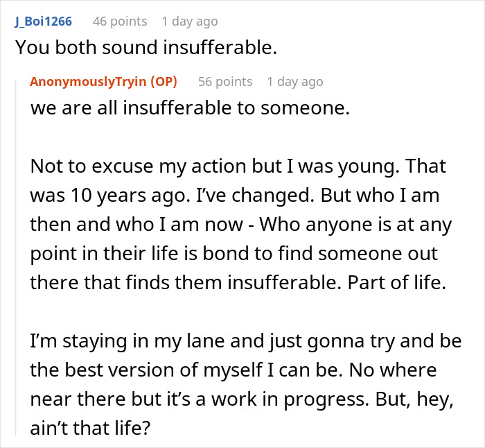Open the permalink timestamp on the OP reply
This screenshot has width=485, height=448.
pyautogui.click(x=294, y=81)
